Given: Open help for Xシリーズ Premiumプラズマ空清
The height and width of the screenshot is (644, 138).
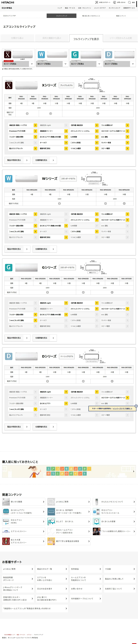Looking at the screenshot, I should click(35, 131).
